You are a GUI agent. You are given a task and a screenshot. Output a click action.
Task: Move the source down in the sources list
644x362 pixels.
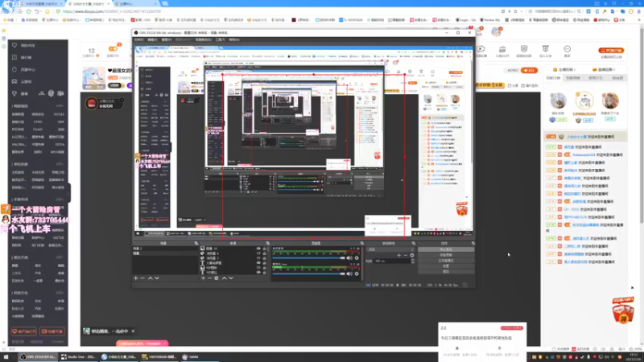[x=231, y=278]
